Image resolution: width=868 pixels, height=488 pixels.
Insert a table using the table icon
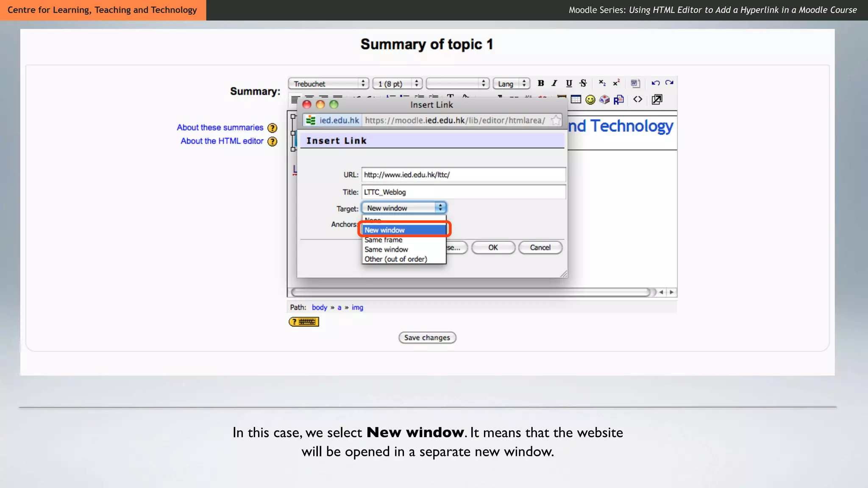[576, 100]
